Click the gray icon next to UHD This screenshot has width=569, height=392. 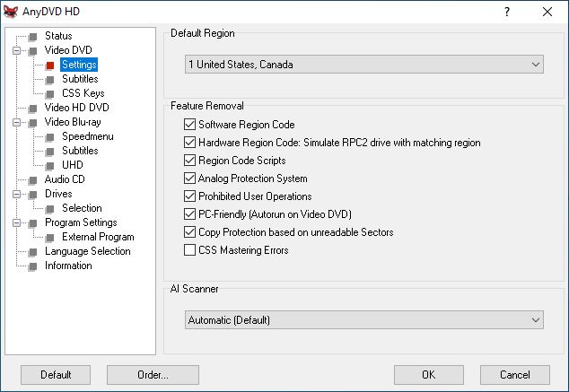pos(49,166)
